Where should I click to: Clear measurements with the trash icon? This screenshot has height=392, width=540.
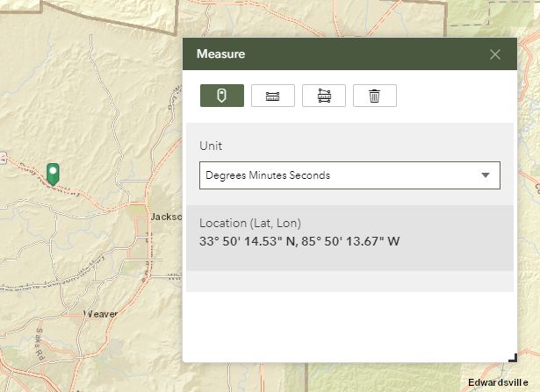click(374, 96)
